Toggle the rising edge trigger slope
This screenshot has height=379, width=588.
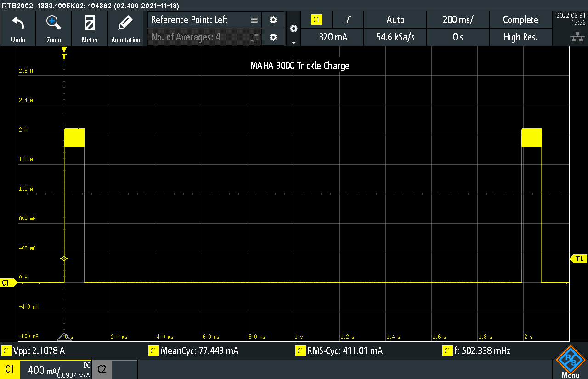tap(348, 20)
